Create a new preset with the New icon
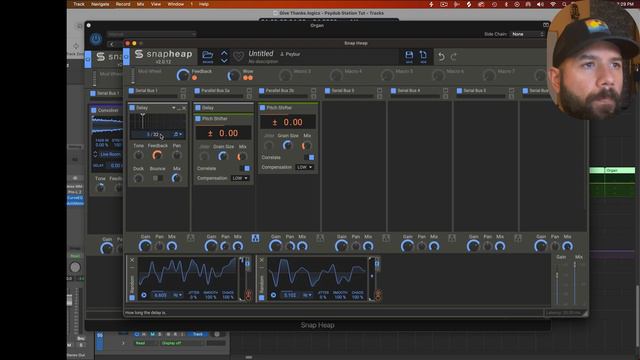This screenshot has width=640, height=360. pyautogui.click(x=423, y=56)
